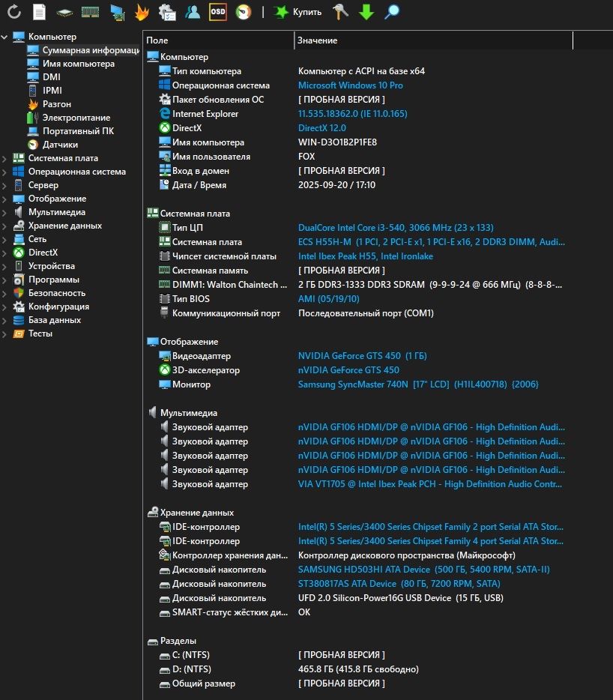The height and width of the screenshot is (700, 613).
Task: Open the Samsung SyncMaster 740N monitor link
Action: tap(418, 384)
